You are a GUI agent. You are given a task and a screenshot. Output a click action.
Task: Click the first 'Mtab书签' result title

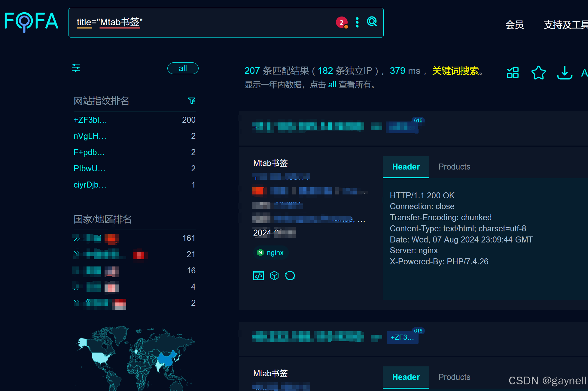[270, 163]
